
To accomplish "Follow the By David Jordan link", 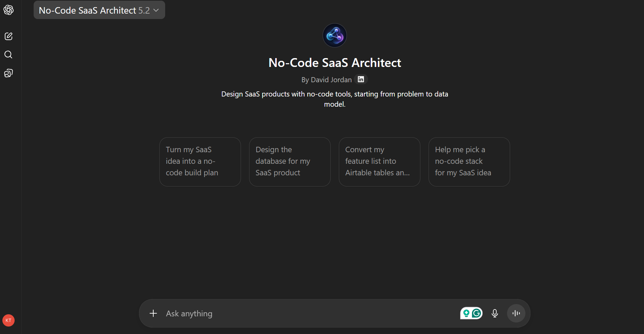I will click(x=326, y=80).
